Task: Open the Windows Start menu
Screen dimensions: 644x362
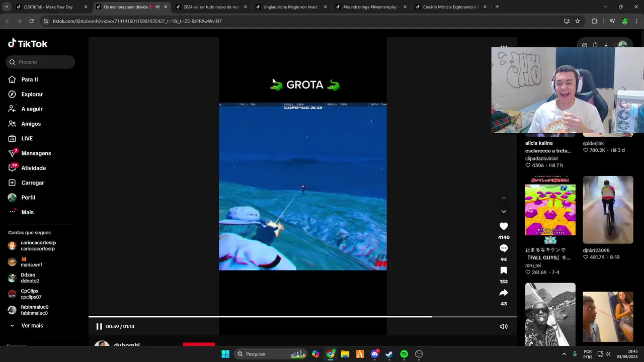Action: point(225,354)
